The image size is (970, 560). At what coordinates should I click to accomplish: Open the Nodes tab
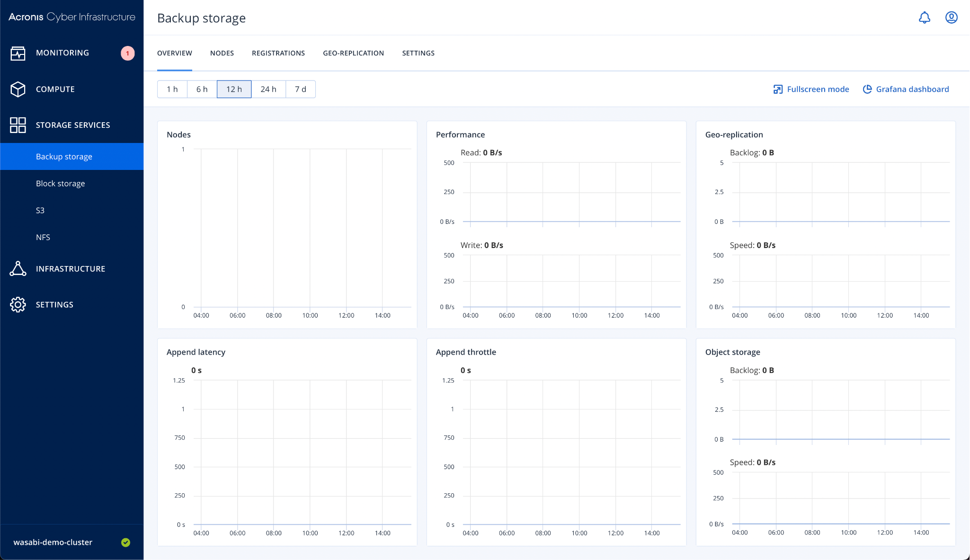point(222,53)
